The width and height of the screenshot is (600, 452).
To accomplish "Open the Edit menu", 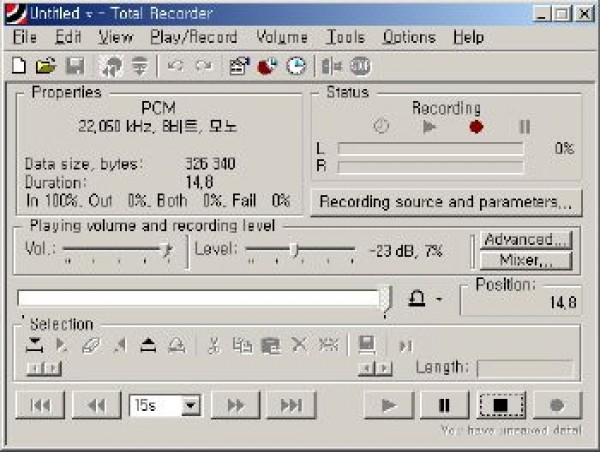I will point(68,37).
